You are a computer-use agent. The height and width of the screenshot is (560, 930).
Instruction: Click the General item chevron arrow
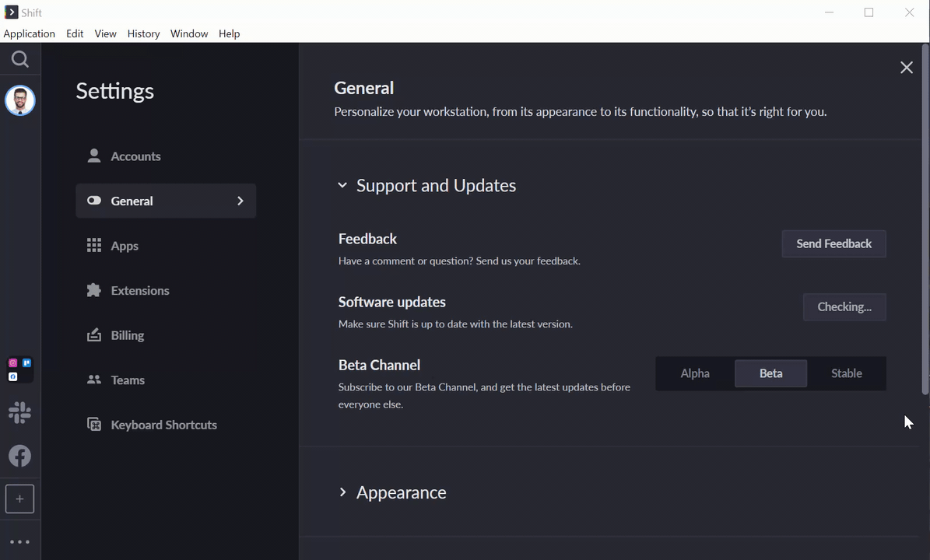point(240,201)
